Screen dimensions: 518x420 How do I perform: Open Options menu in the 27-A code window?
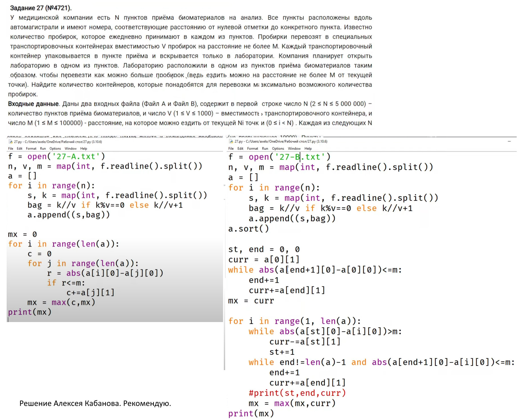[x=55, y=148]
